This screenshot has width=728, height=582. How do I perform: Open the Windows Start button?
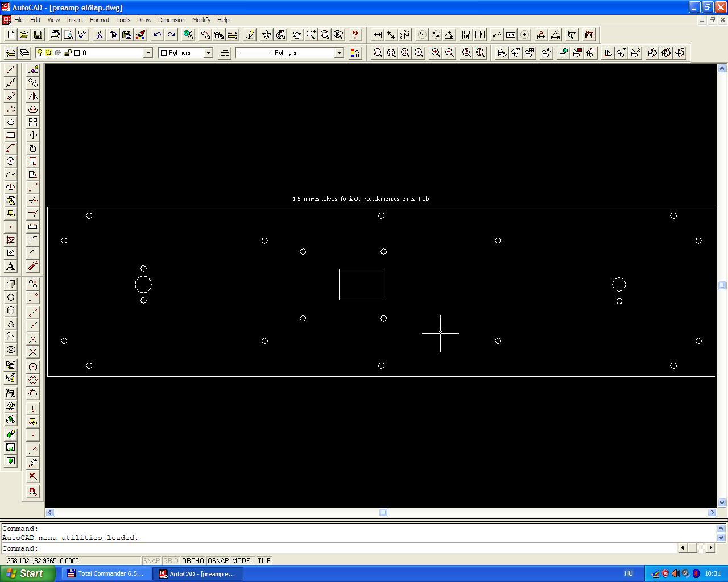[x=28, y=573]
